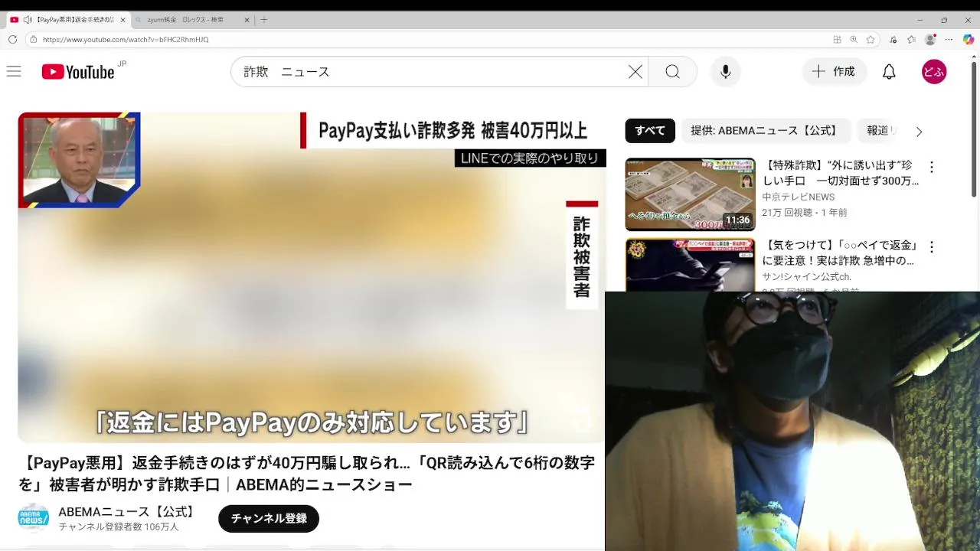Screen dimensions: 980x551
Task: Open the notifications bell
Action: [x=889, y=72]
